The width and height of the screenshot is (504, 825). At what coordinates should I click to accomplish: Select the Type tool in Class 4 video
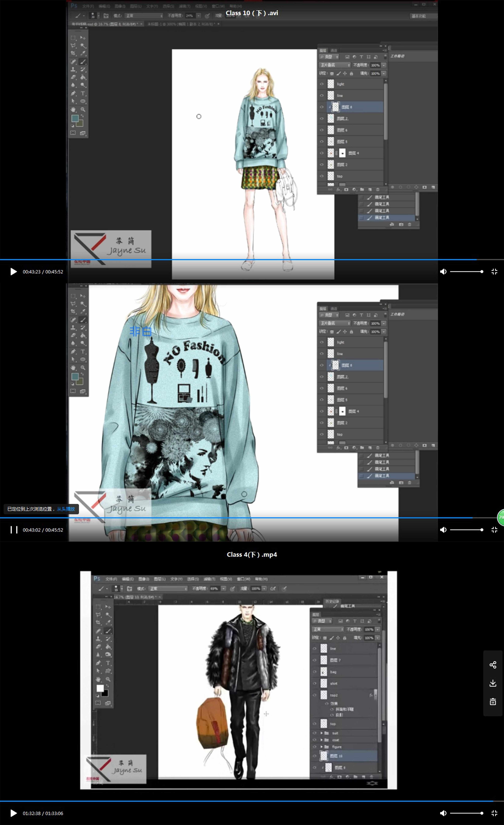[x=108, y=663]
